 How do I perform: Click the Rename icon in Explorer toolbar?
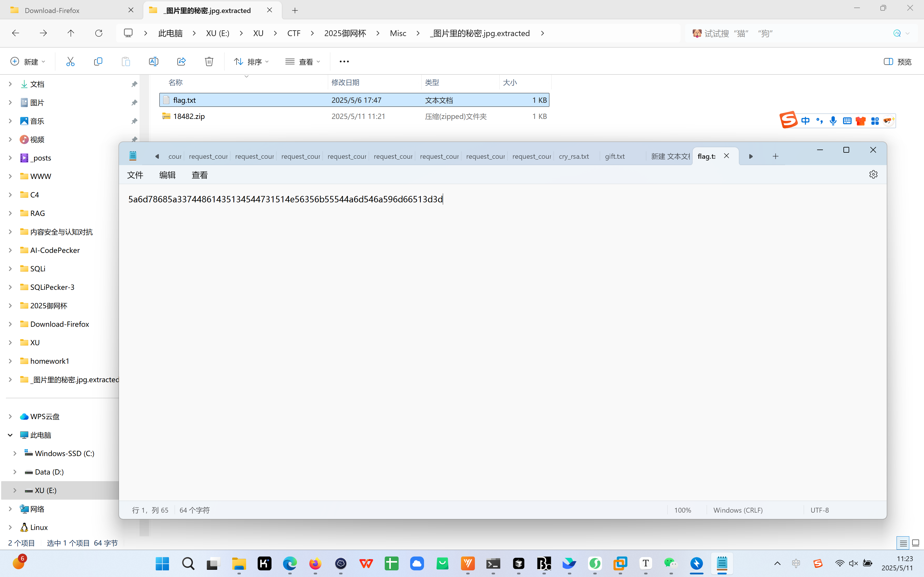[153, 61]
